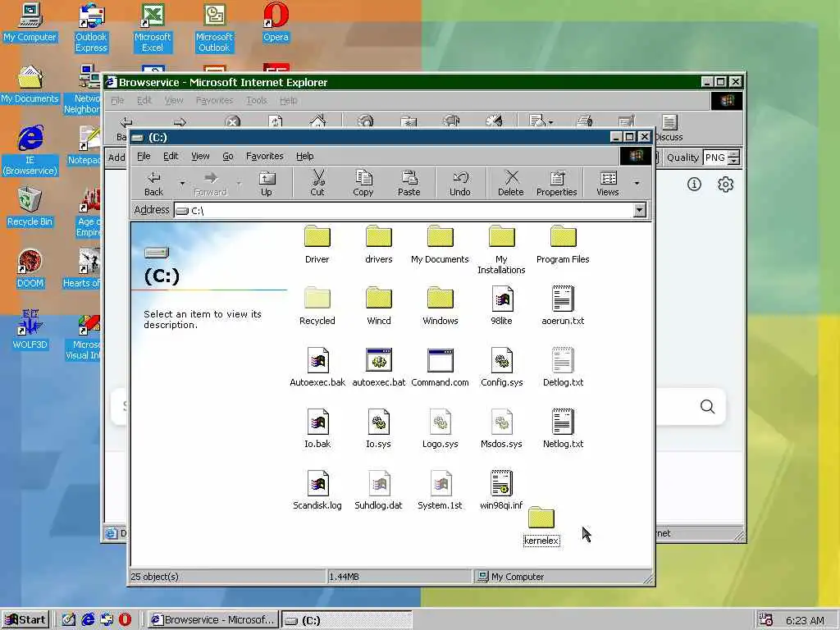Viewport: 840px width, 630px height.
Task: Go back using the C: window's Back button
Action: pyautogui.click(x=153, y=183)
